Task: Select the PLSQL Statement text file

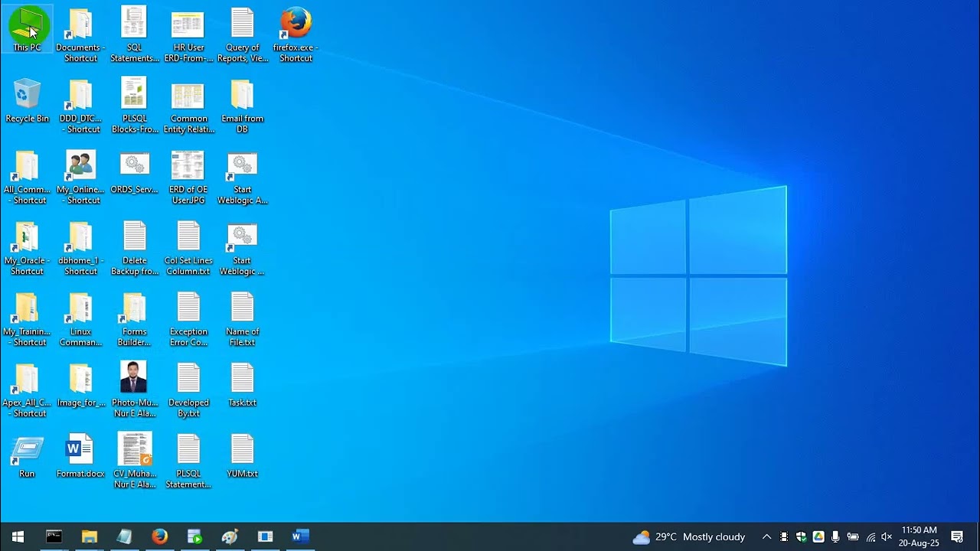Action: click(188, 461)
